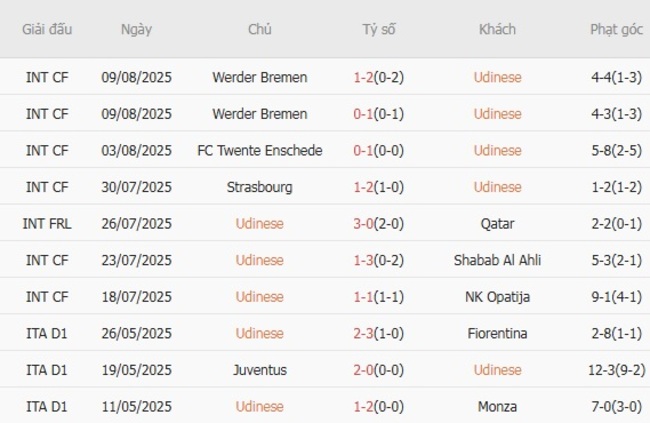This screenshot has width=650, height=423.
Task: Click the Fiorentina team name
Action: (x=497, y=333)
